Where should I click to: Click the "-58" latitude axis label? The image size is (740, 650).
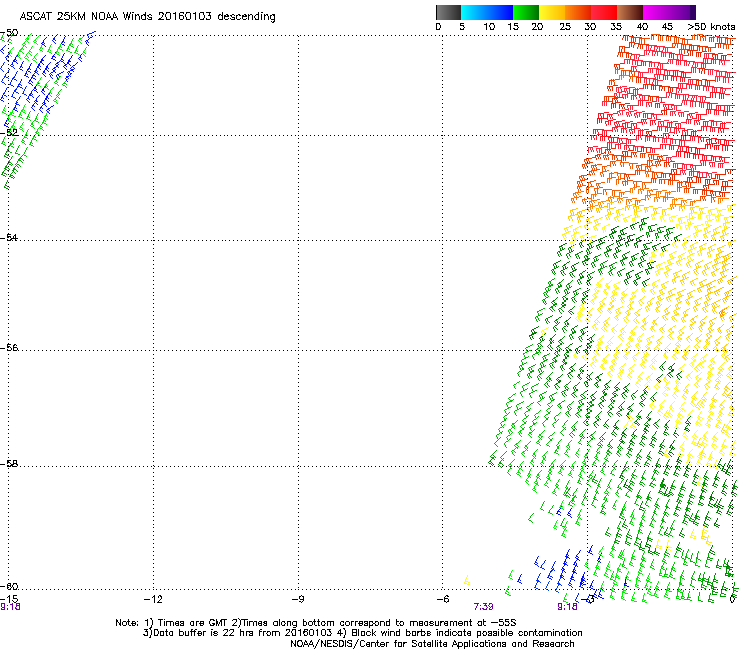(9, 464)
